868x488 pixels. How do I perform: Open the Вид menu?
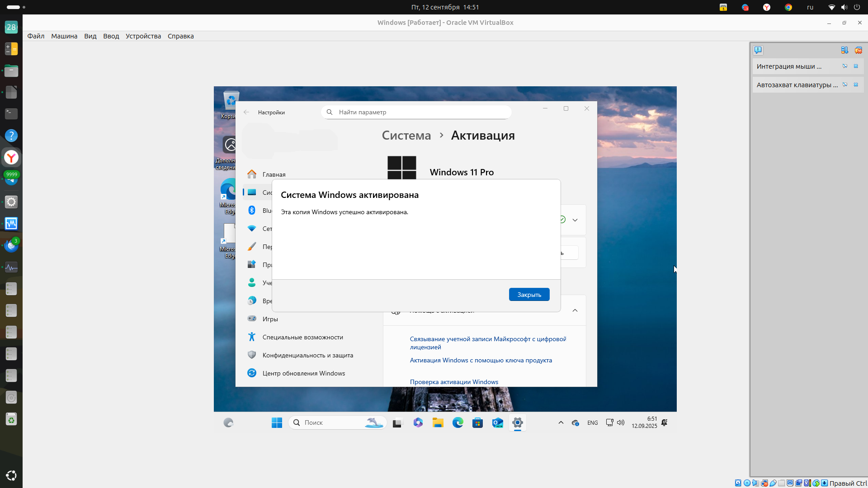point(90,36)
